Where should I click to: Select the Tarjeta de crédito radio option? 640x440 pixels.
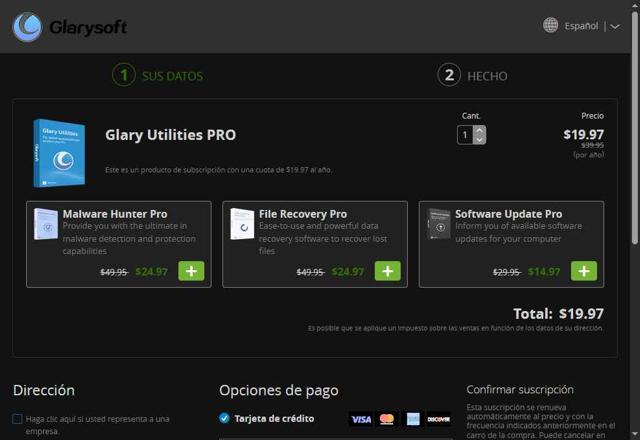pos(224,418)
